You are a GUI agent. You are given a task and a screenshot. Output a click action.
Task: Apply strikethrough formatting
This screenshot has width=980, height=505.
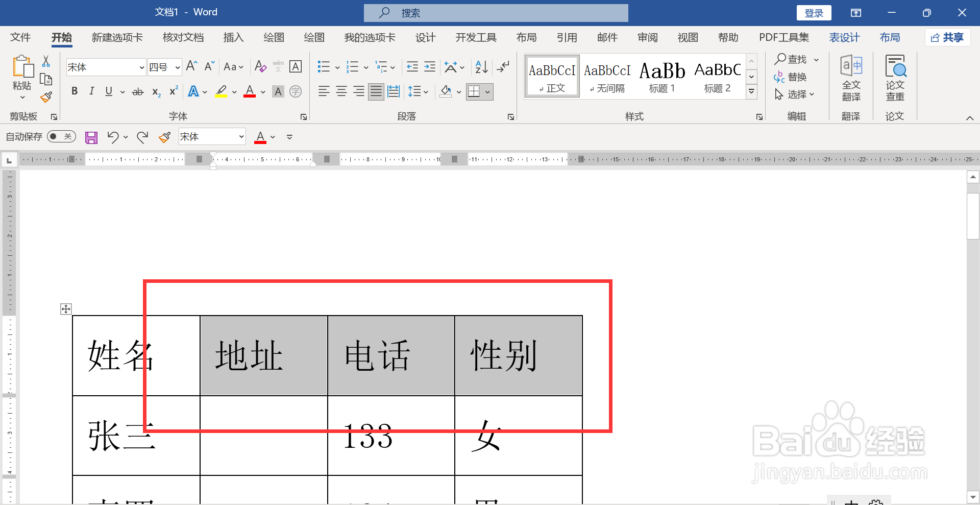(138, 92)
